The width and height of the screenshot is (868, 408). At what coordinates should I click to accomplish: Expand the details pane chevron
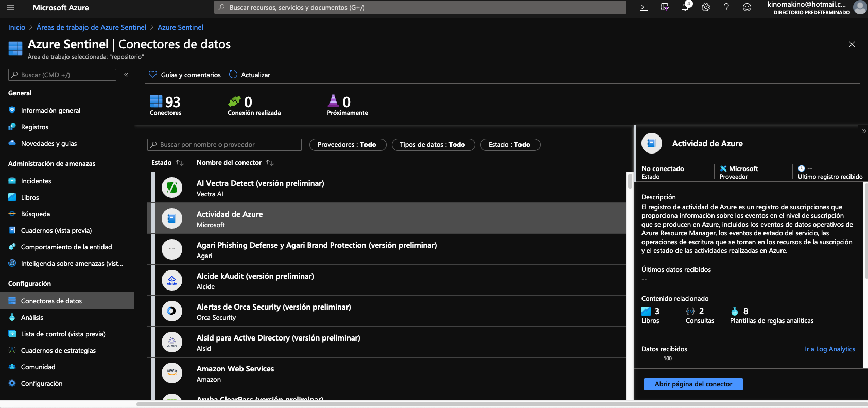point(864,131)
